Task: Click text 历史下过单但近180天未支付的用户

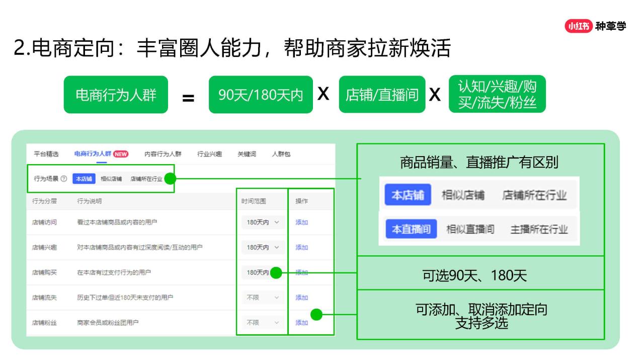Action: coord(125,298)
